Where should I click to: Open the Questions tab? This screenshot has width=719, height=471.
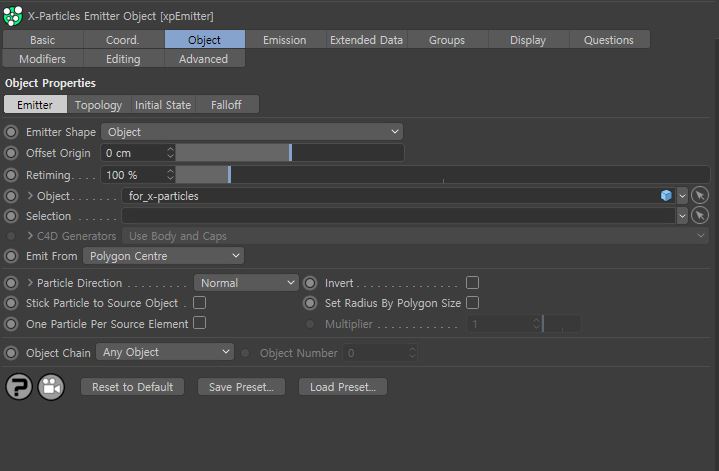click(609, 39)
